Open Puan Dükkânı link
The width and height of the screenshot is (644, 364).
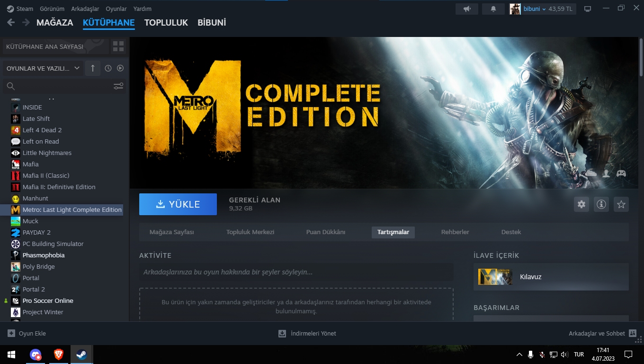[326, 232]
